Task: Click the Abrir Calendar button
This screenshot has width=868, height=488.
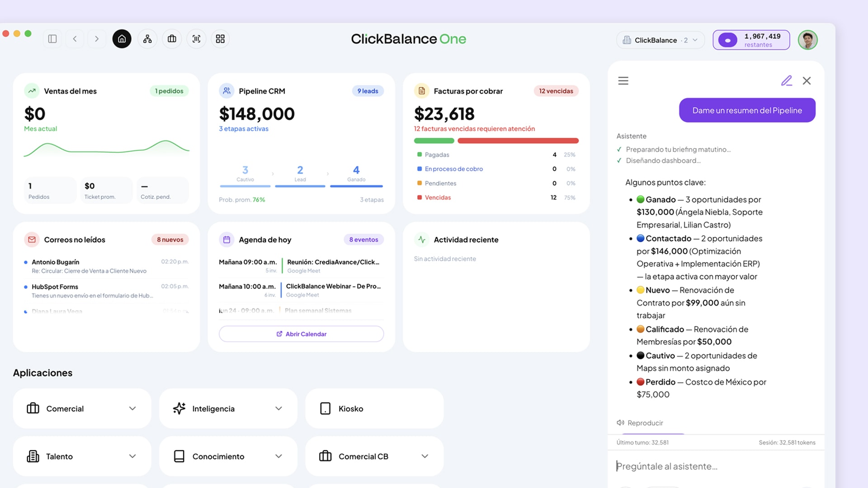Action: pyautogui.click(x=302, y=334)
